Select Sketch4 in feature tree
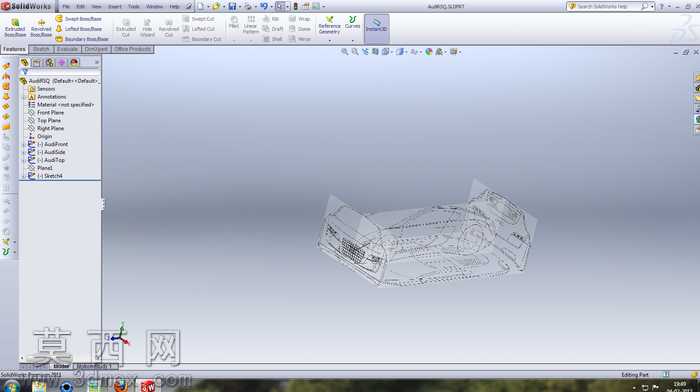Image resolution: width=700 pixels, height=392 pixels. [x=49, y=176]
